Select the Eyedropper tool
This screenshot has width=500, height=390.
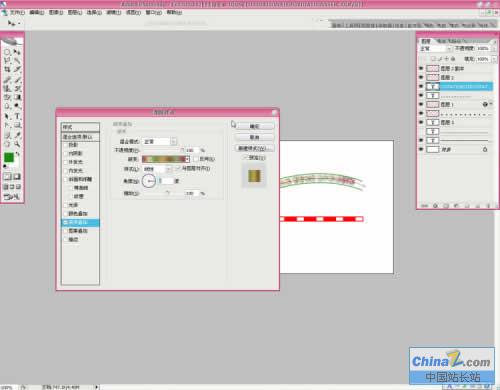click(x=17, y=135)
